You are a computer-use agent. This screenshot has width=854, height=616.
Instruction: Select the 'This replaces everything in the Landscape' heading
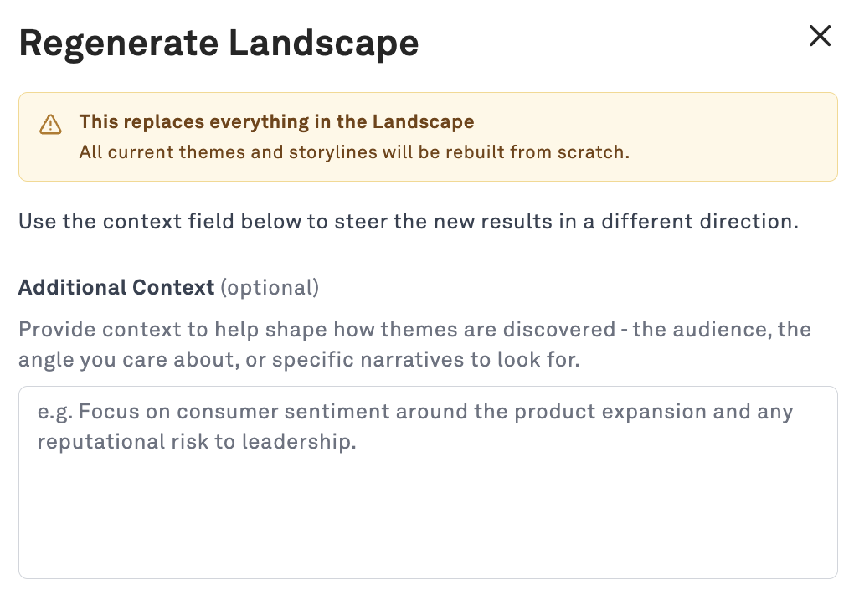pyautogui.click(x=276, y=121)
